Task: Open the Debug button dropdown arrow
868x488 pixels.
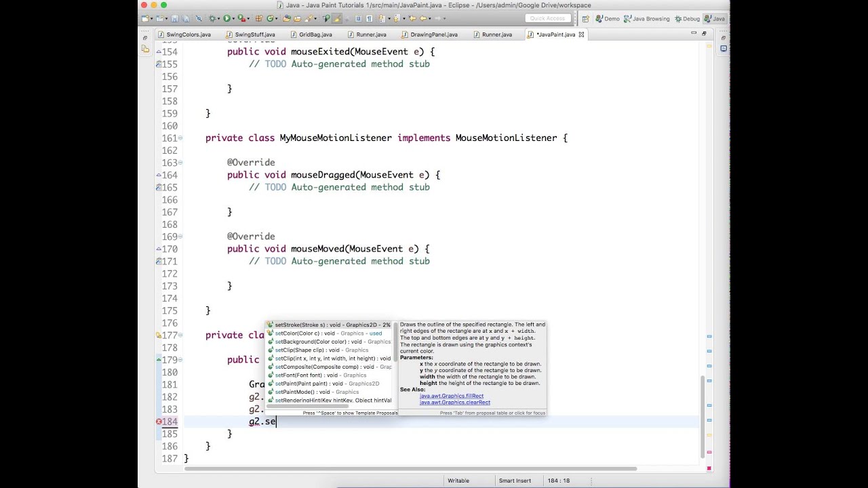Action: click(218, 18)
